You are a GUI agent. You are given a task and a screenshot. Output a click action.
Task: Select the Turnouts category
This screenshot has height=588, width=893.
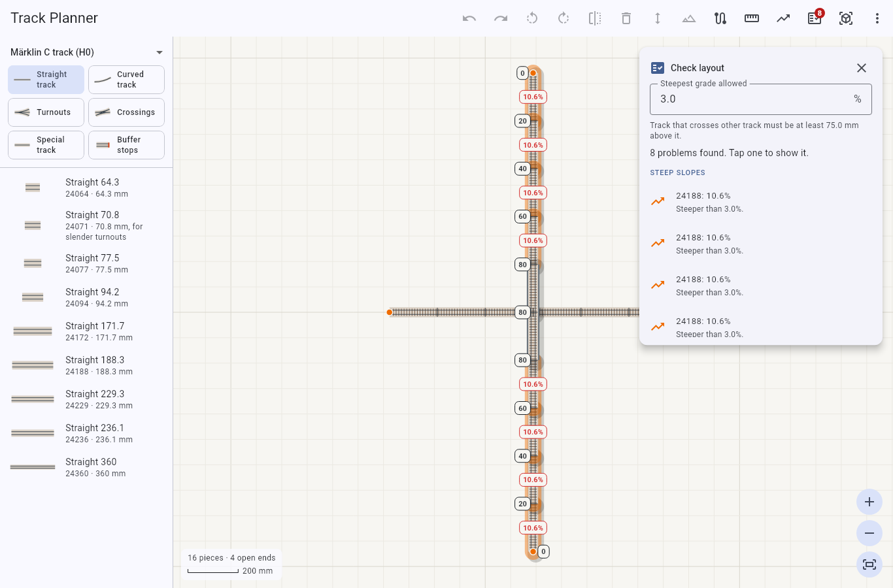(46, 112)
